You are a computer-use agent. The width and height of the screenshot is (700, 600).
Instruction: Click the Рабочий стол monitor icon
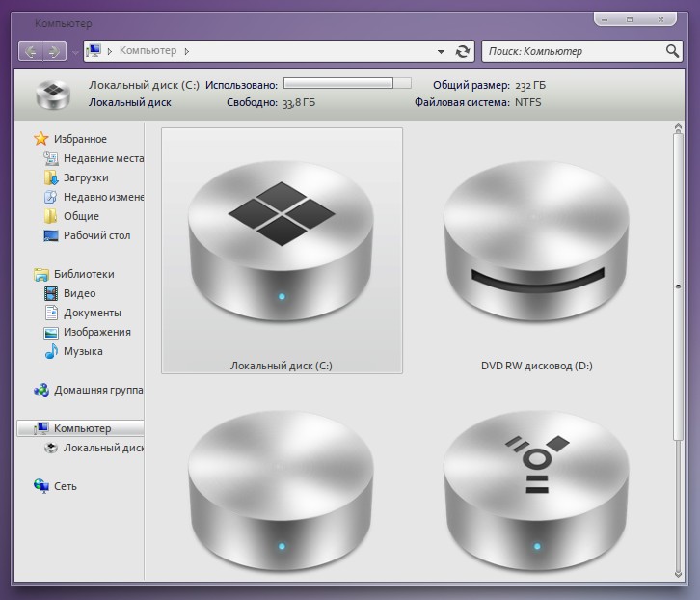pyautogui.click(x=51, y=235)
